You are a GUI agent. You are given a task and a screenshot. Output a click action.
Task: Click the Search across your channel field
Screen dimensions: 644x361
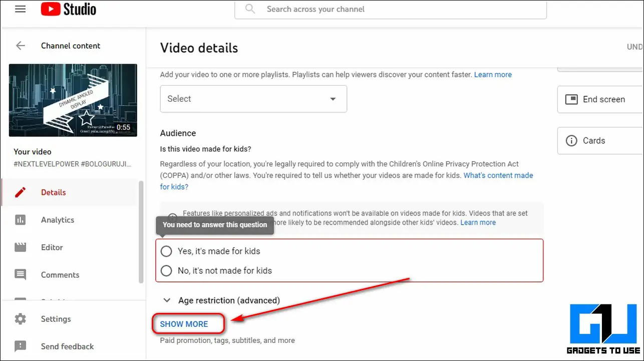click(x=391, y=10)
